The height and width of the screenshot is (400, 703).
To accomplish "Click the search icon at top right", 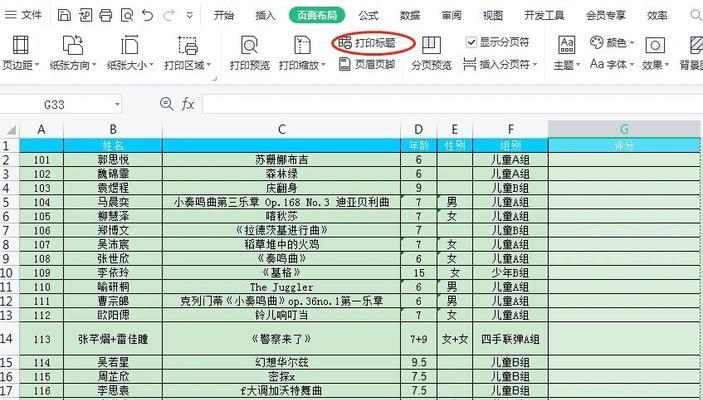I will pos(696,15).
